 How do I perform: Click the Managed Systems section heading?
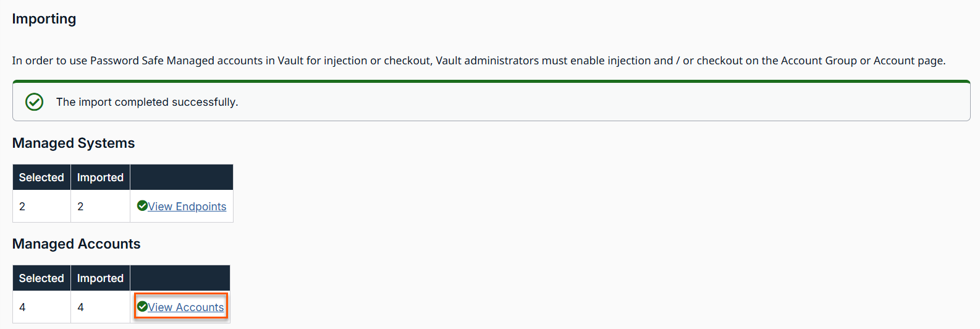tap(74, 143)
